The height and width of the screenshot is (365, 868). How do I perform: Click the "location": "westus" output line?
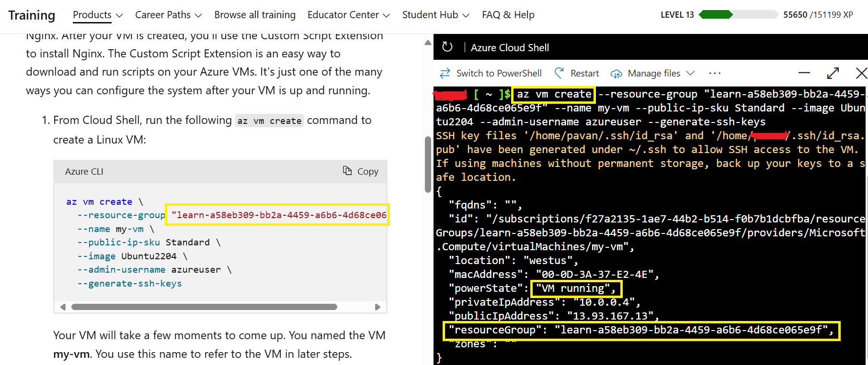[514, 261]
